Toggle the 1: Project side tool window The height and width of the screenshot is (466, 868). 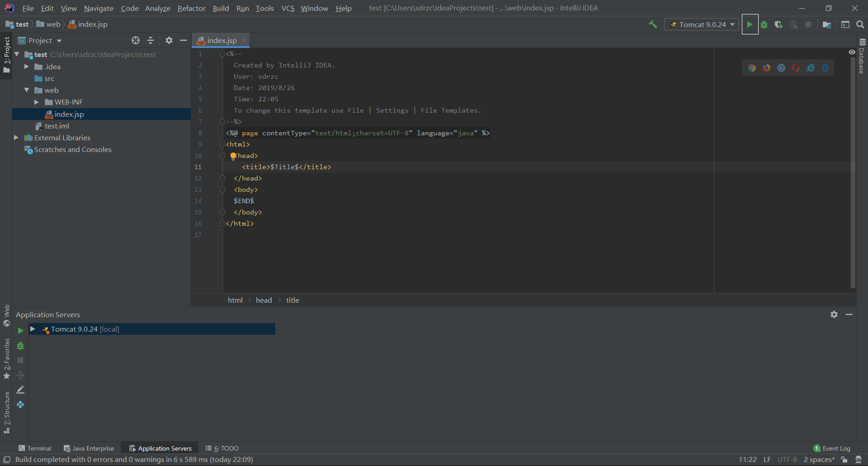[6, 55]
